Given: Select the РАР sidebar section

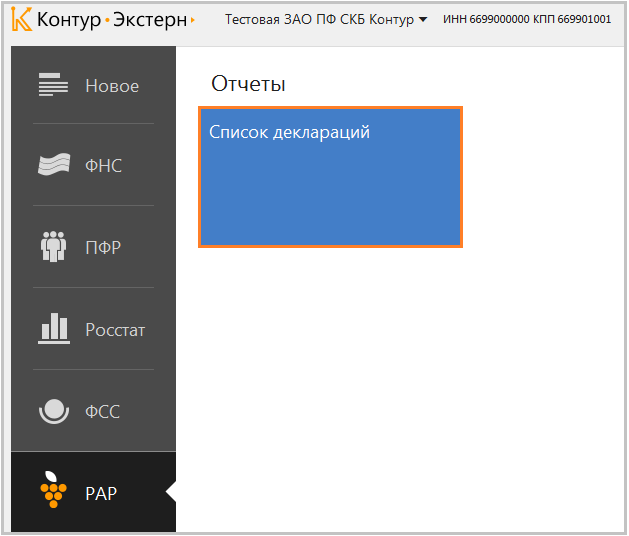Looking at the screenshot, I should click(x=93, y=493).
